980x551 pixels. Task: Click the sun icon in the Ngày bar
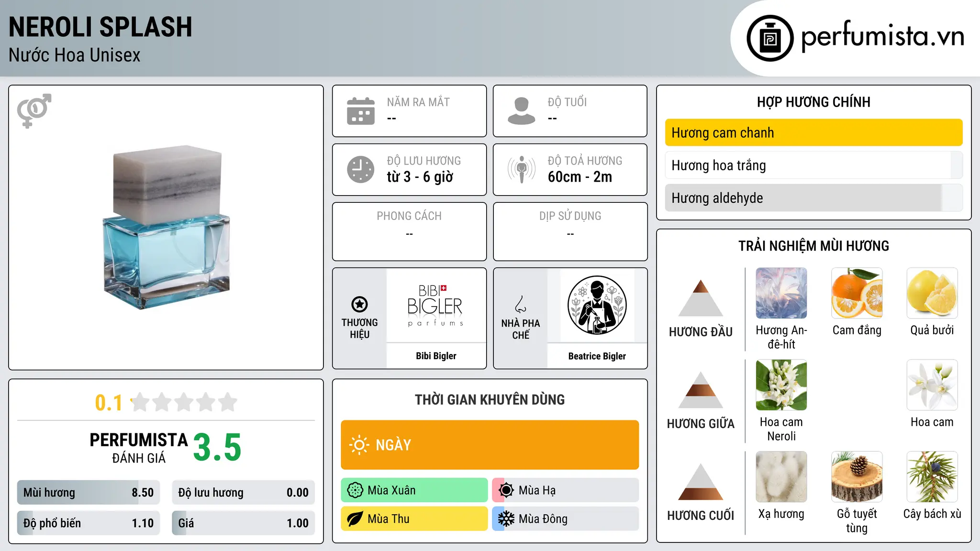point(359,445)
